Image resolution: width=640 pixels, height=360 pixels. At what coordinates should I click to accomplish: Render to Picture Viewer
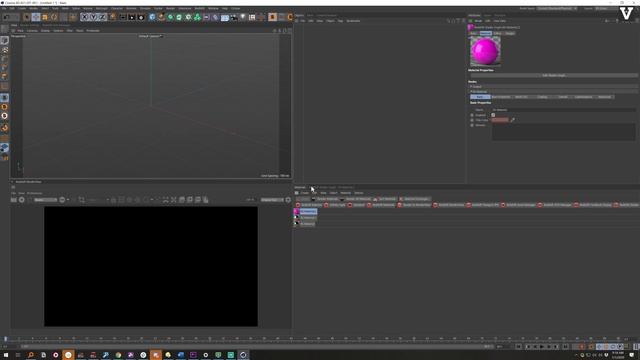132,17
